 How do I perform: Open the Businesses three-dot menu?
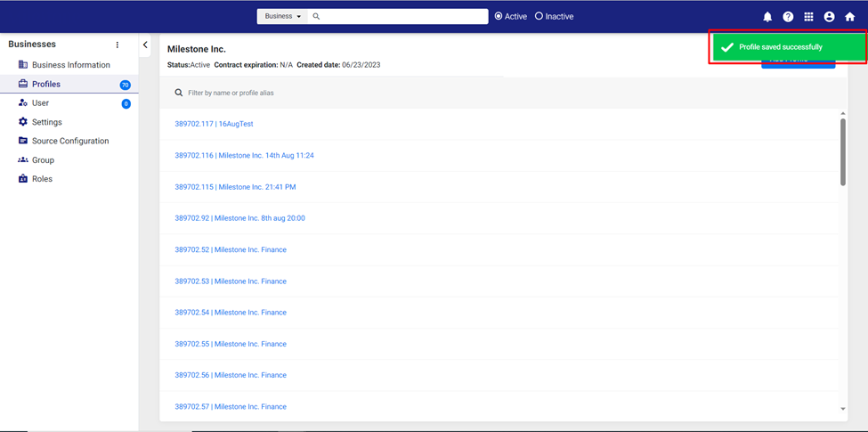(x=117, y=45)
